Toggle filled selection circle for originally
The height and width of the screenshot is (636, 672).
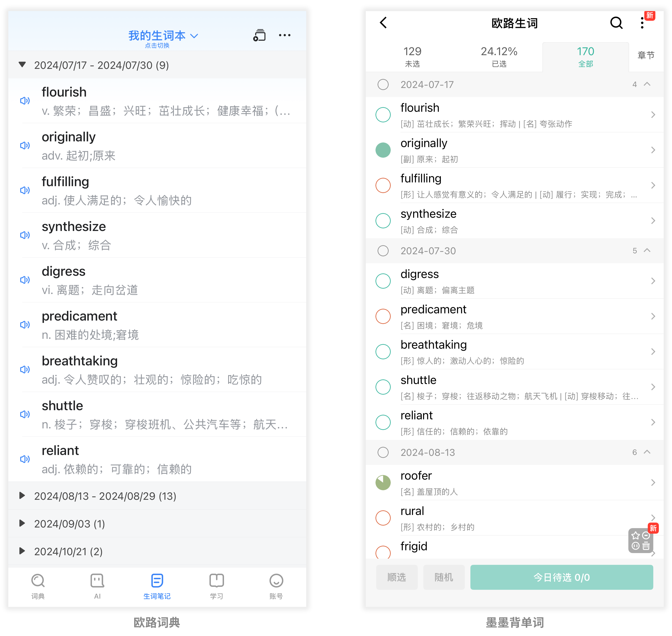pos(383,150)
